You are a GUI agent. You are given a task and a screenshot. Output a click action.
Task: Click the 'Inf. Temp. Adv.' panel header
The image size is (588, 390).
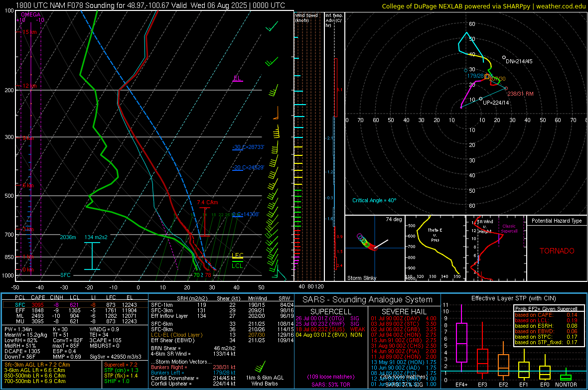click(334, 20)
